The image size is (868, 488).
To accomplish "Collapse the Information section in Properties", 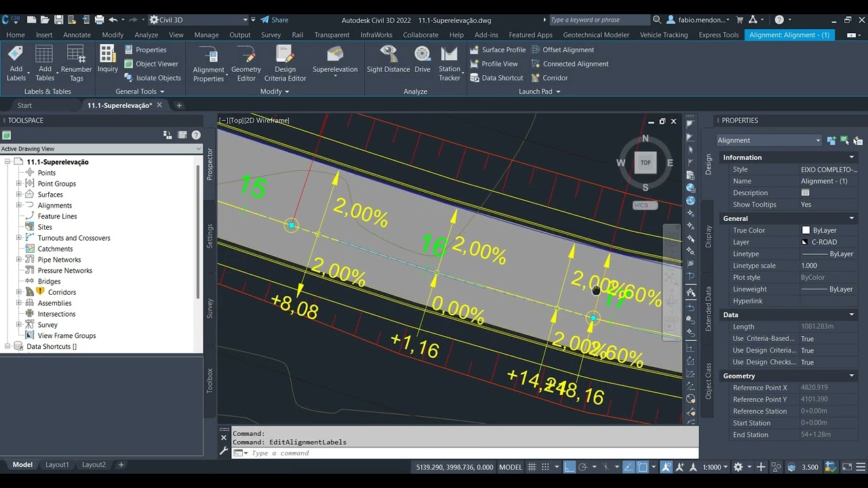I will [x=852, y=157].
